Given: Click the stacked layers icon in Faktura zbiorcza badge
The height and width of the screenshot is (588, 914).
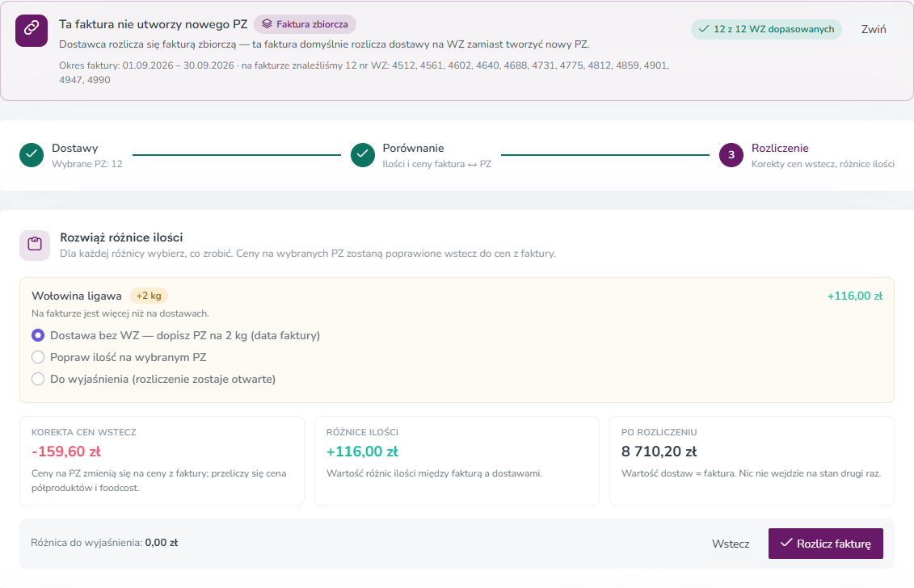Looking at the screenshot, I should pyautogui.click(x=267, y=24).
